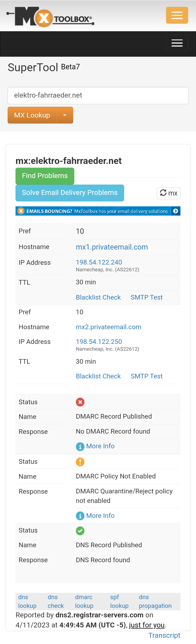Open the dark navigation hamburger menu
This screenshot has height=644, width=196.
coord(177,43)
